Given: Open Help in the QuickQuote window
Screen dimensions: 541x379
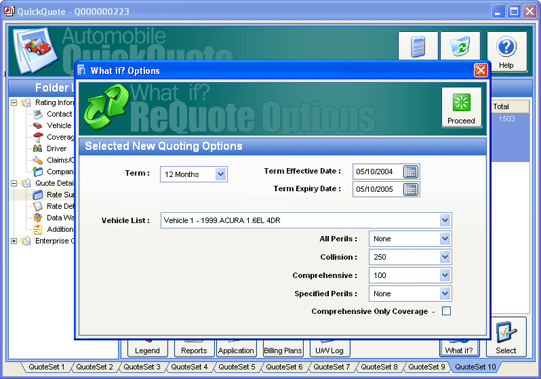Looking at the screenshot, I should click(506, 52).
